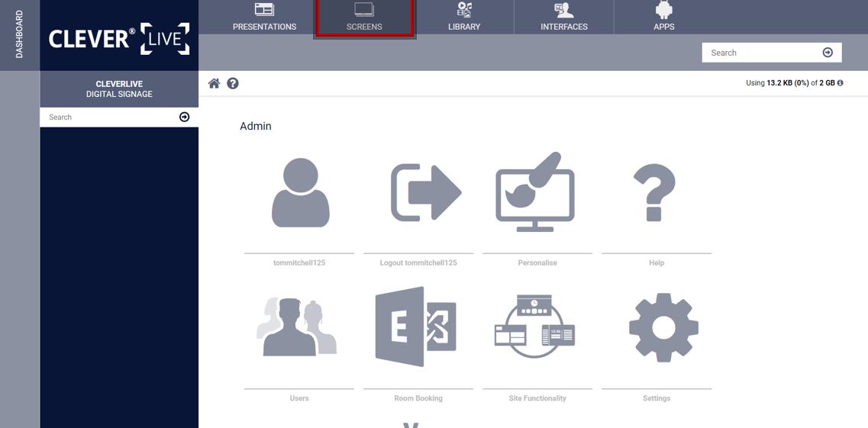Open the Site Functionality icon
The image size is (868, 428).
pos(534,327)
